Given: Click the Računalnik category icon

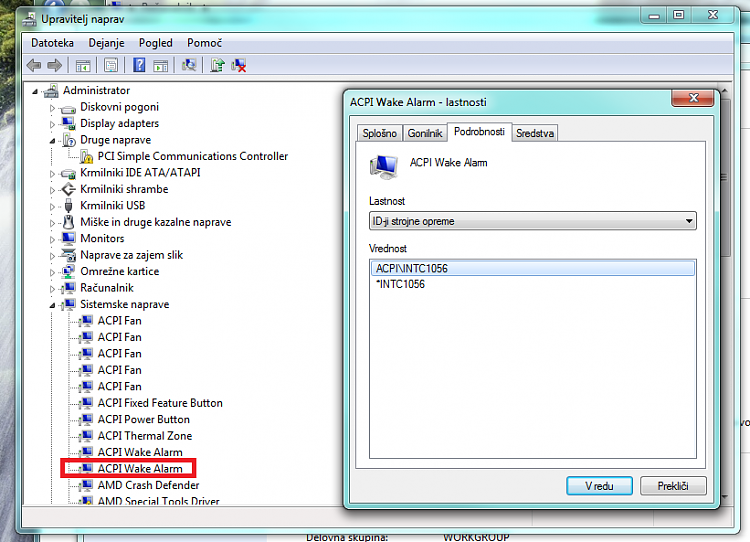Looking at the screenshot, I should (x=69, y=288).
